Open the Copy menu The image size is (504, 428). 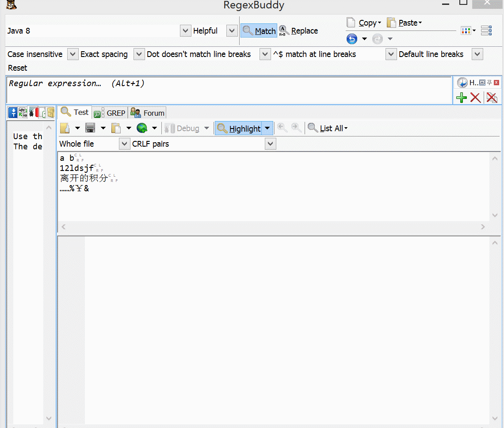364,23
